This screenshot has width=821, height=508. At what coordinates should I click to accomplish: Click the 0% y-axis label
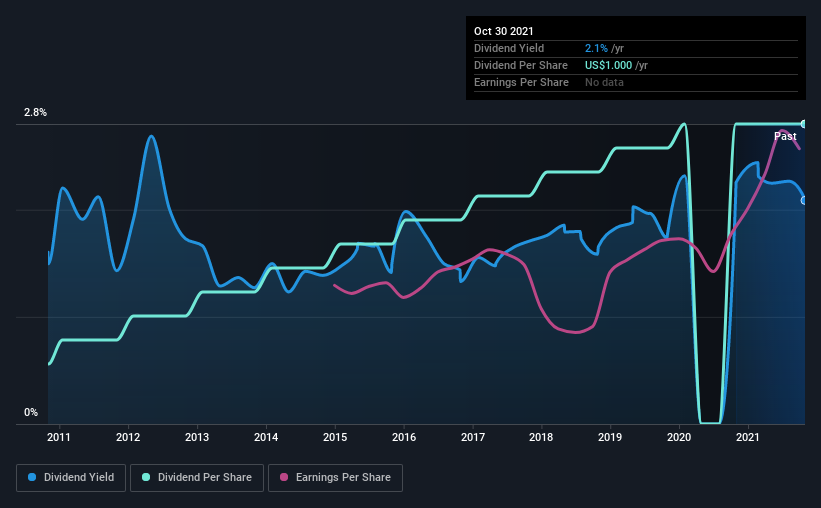(31, 412)
